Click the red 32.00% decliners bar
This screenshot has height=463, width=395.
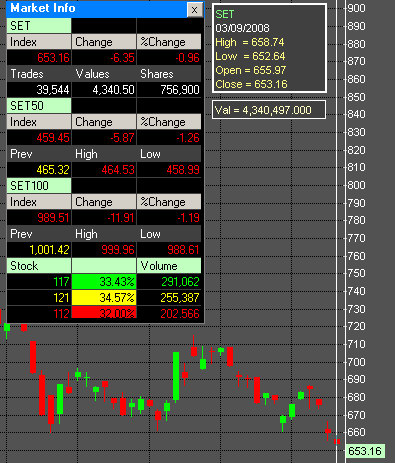click(x=104, y=313)
